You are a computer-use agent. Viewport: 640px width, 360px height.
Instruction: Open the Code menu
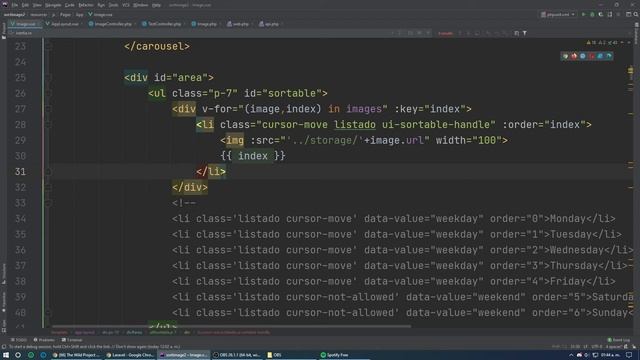[x=69, y=5]
